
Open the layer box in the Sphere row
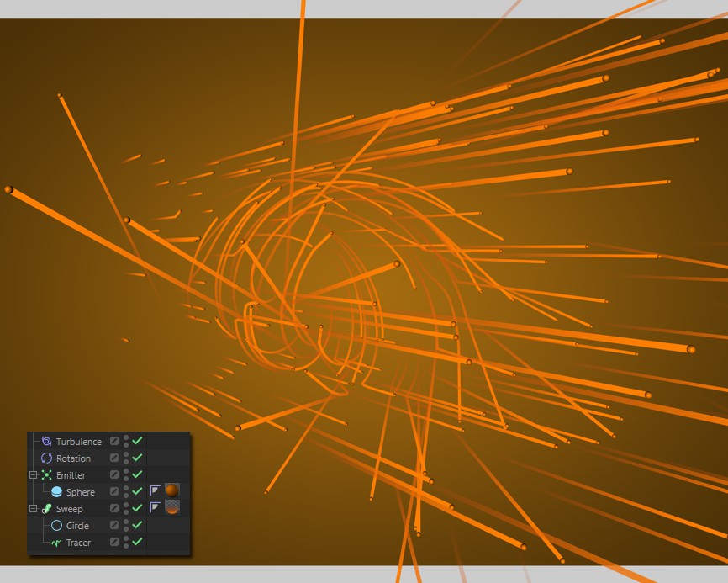114,491
